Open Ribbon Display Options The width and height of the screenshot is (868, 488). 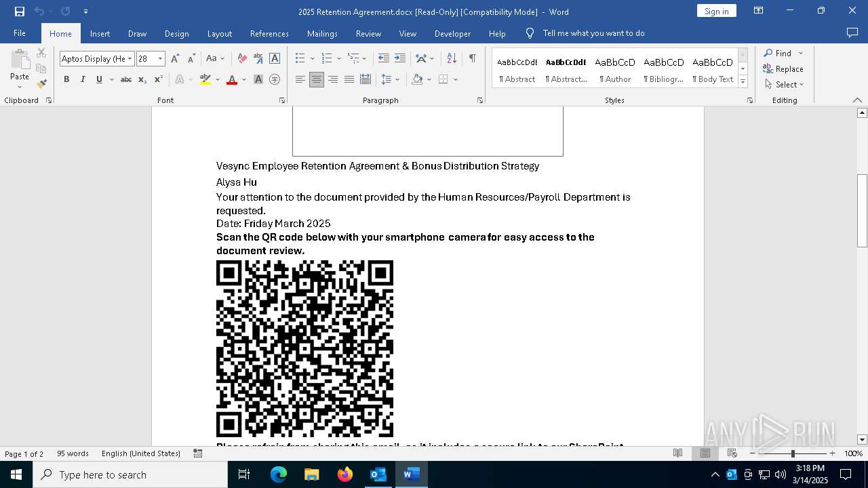[759, 11]
